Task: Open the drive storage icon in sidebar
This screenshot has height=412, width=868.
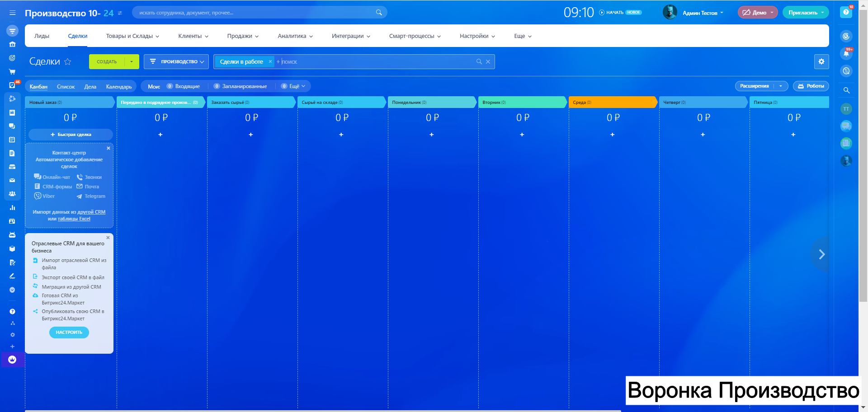Action: 12,167
